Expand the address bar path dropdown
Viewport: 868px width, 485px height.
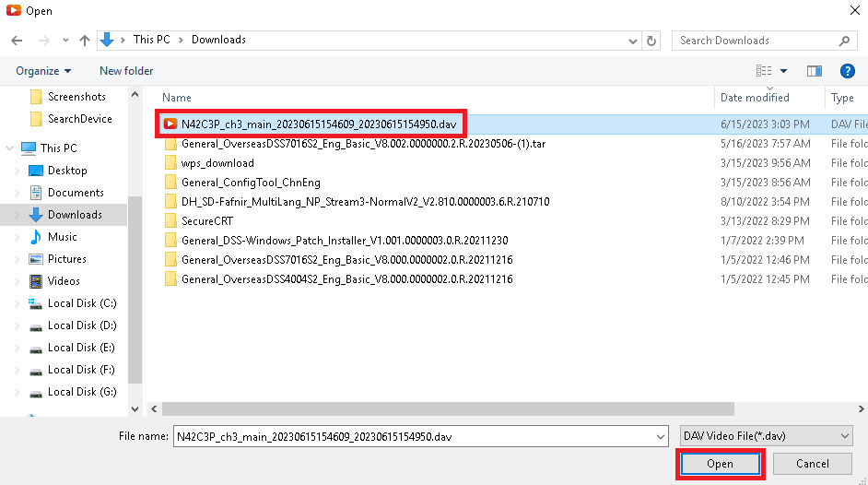(633, 41)
